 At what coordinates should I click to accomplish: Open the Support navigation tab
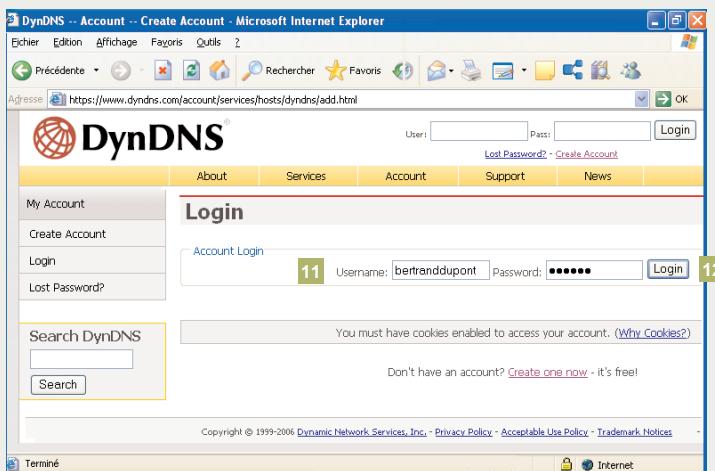505,176
